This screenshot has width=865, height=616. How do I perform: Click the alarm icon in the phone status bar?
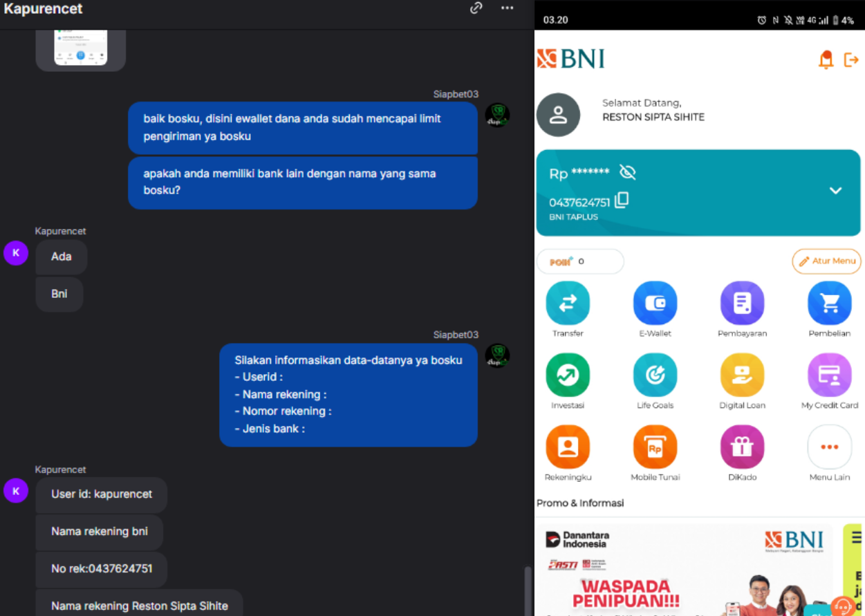tap(762, 20)
